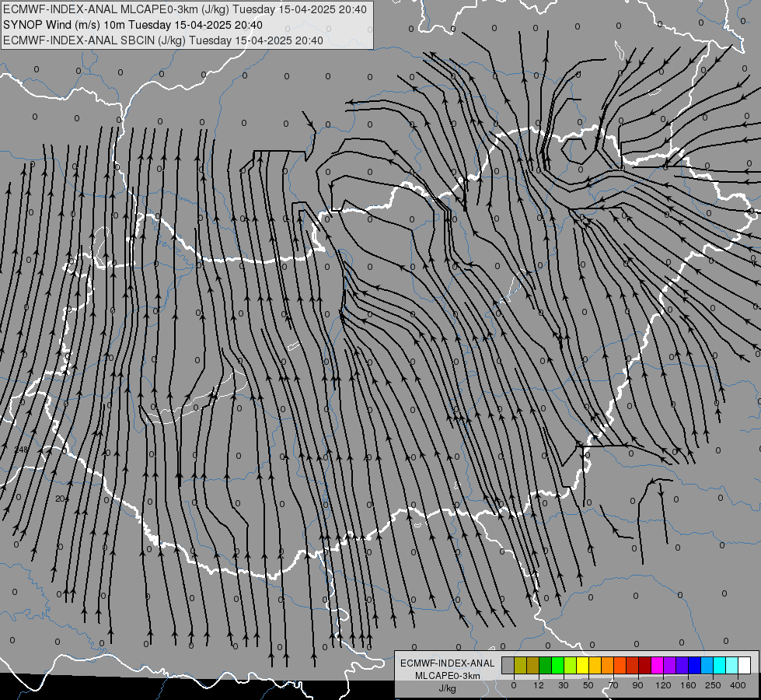Click the magenta legend swatch
761x700 pixels.
(657, 665)
